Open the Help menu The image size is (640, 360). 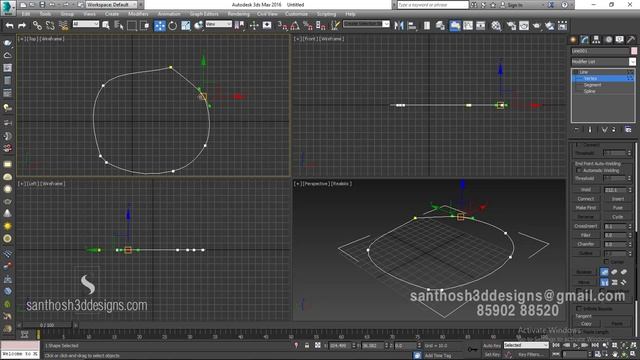click(x=350, y=14)
